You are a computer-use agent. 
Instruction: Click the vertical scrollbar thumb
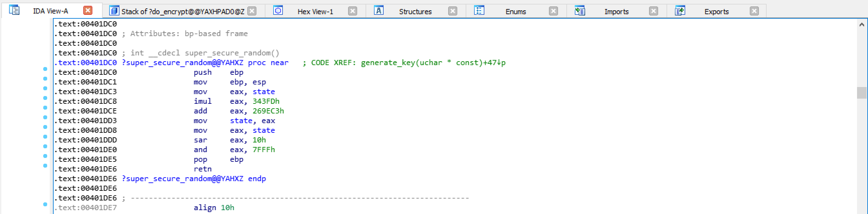(x=862, y=92)
